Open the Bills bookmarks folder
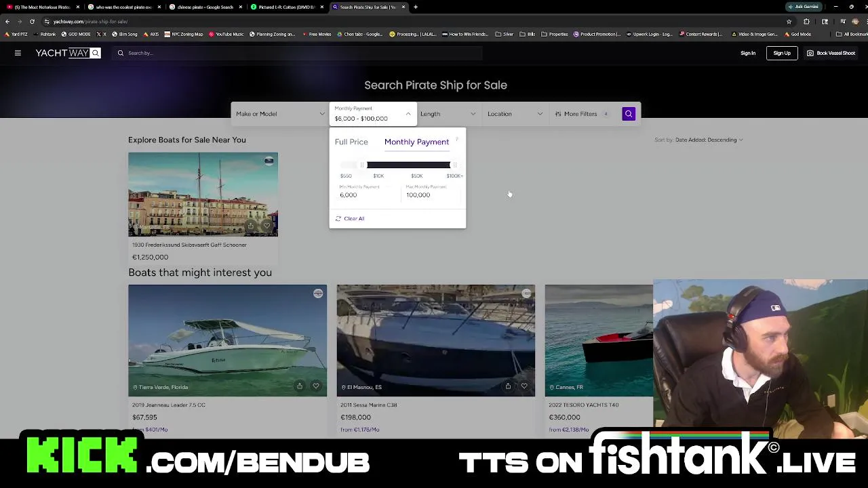 (x=528, y=34)
